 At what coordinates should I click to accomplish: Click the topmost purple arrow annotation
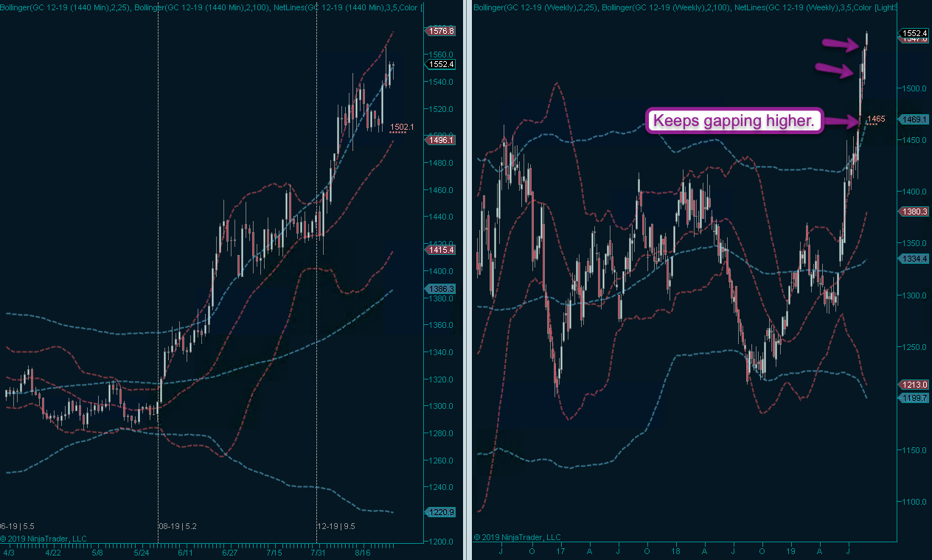[840, 45]
